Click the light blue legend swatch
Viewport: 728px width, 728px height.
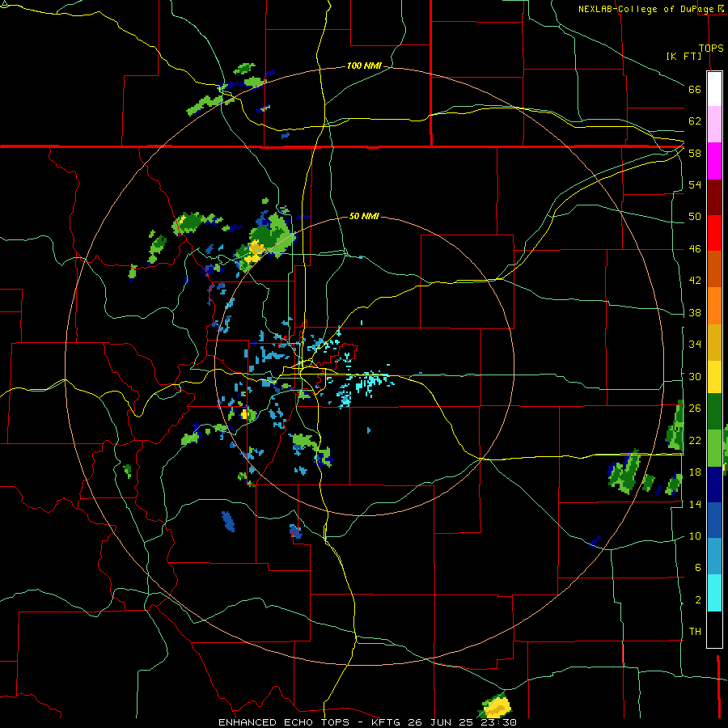714,557
